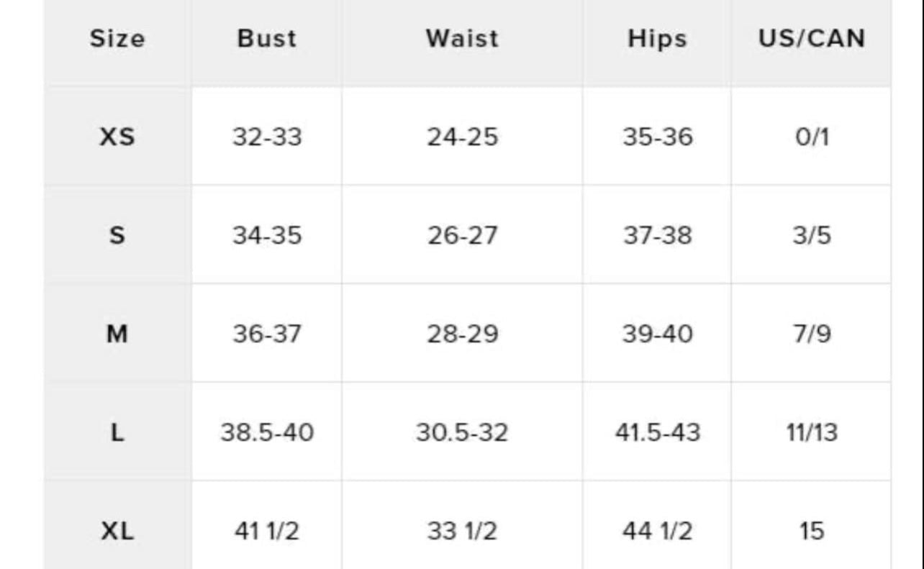Click the L bust value 38.5-40
This screenshot has width=924, height=569.
point(266,432)
